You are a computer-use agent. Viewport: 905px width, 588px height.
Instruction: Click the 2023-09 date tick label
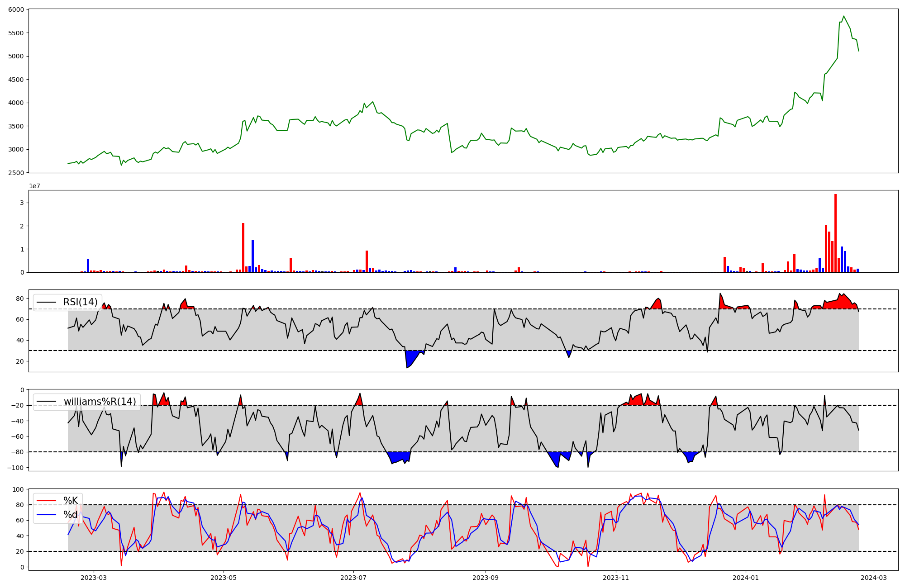point(486,578)
